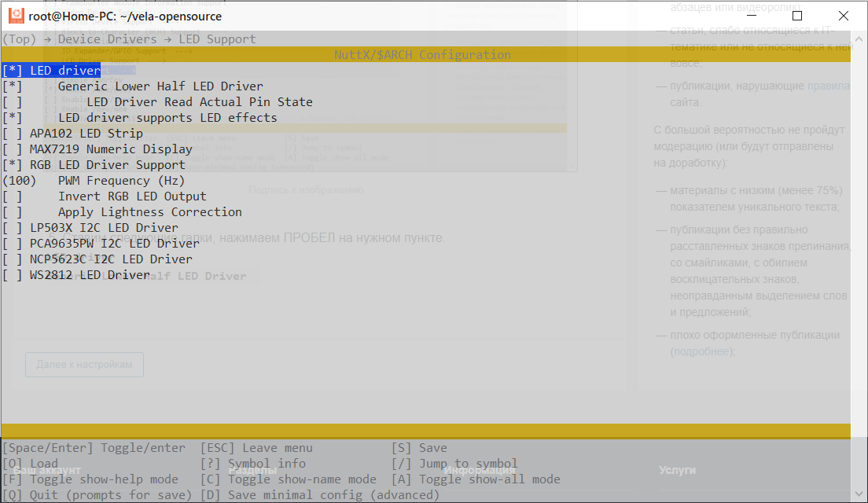Click the [/] Jump to symbol hint

(454, 464)
